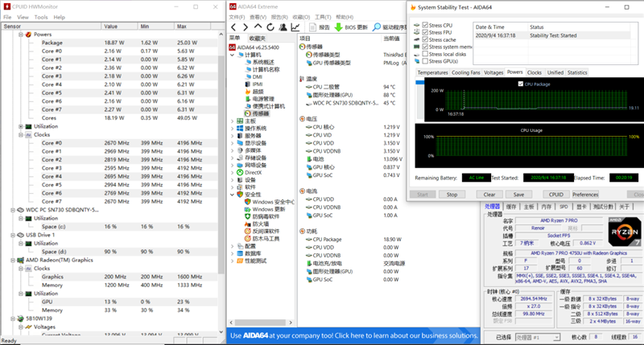644x345 pixels.
Task: Toggle the Stress cache checkbox
Action: tap(425, 39)
